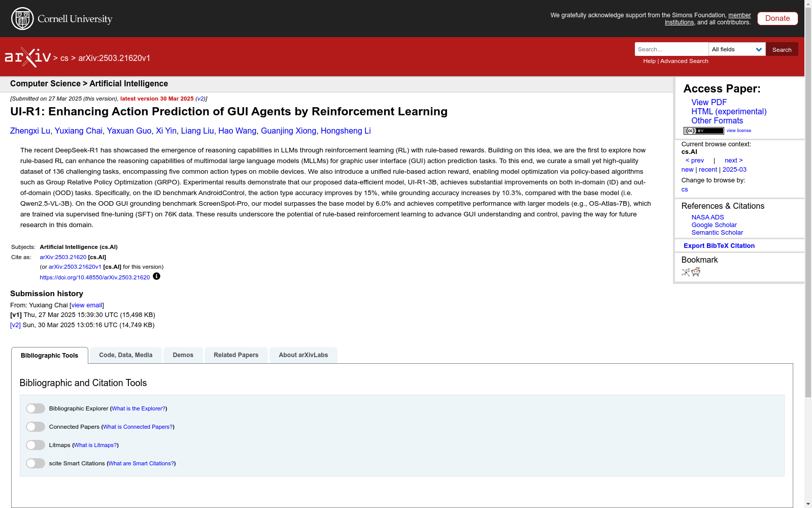Image resolution: width=812 pixels, height=508 pixels.
Task: Click What is Connected Papers? link
Action: 138,427
